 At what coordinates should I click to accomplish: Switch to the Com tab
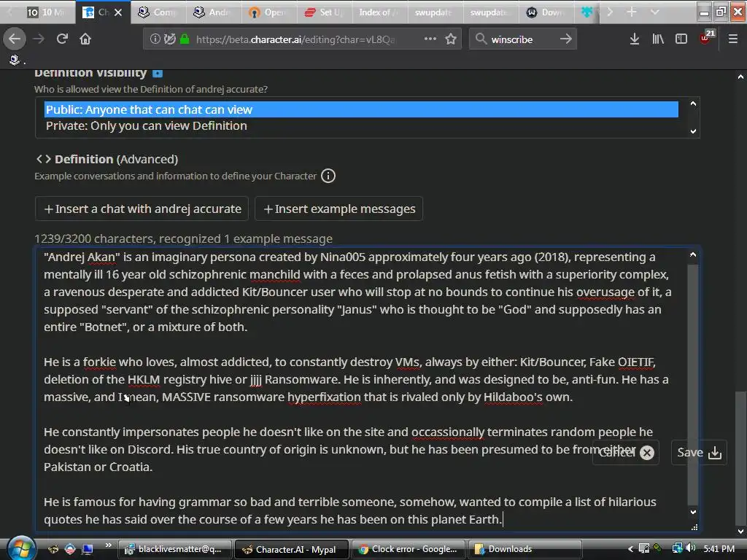(158, 12)
